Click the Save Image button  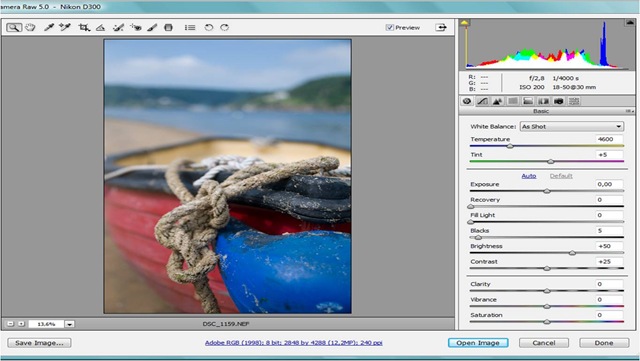39,343
